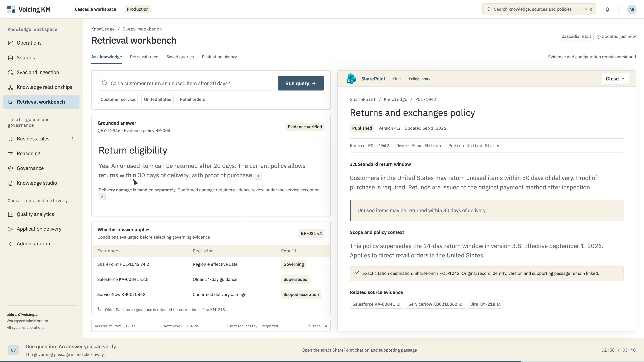Switch to the Ask knowledge tab
The height and width of the screenshot is (362, 644).
pos(106,57)
